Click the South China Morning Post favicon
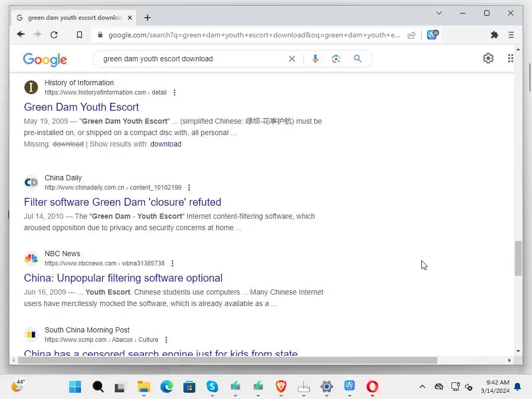The height and width of the screenshot is (399, 532). coord(31,335)
